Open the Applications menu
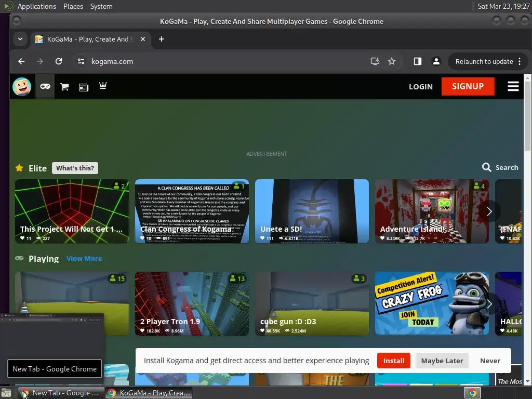 coord(37,6)
